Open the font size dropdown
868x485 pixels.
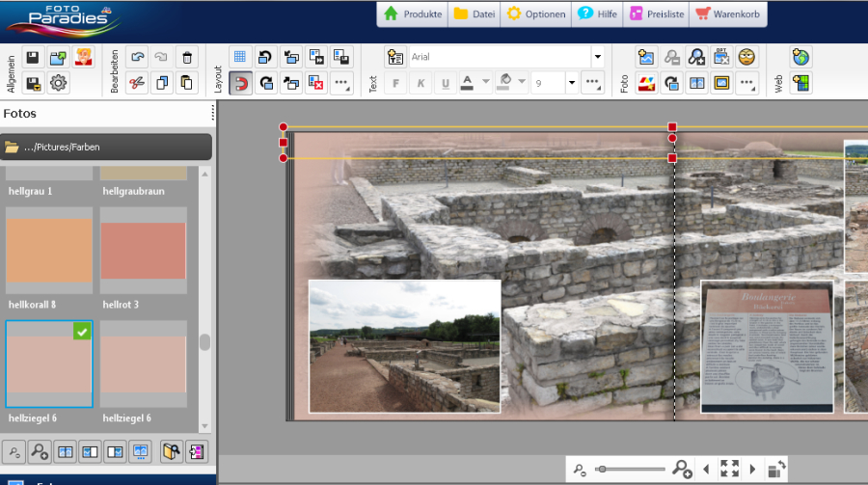click(571, 84)
